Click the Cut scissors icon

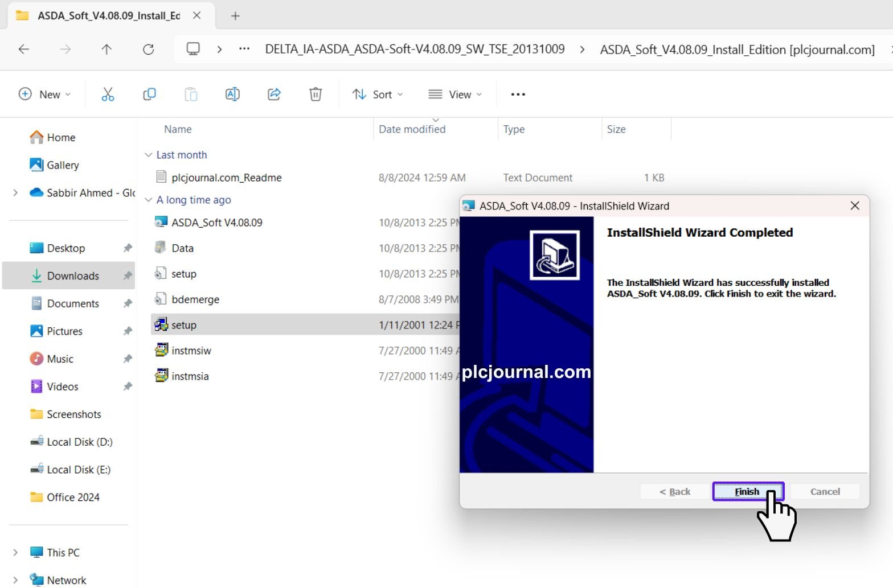click(108, 94)
